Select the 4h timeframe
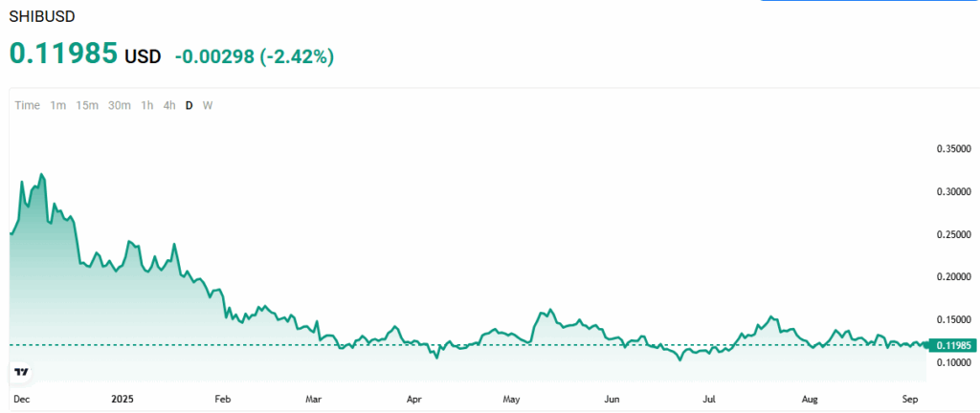Image resolution: width=980 pixels, height=413 pixels. (169, 105)
